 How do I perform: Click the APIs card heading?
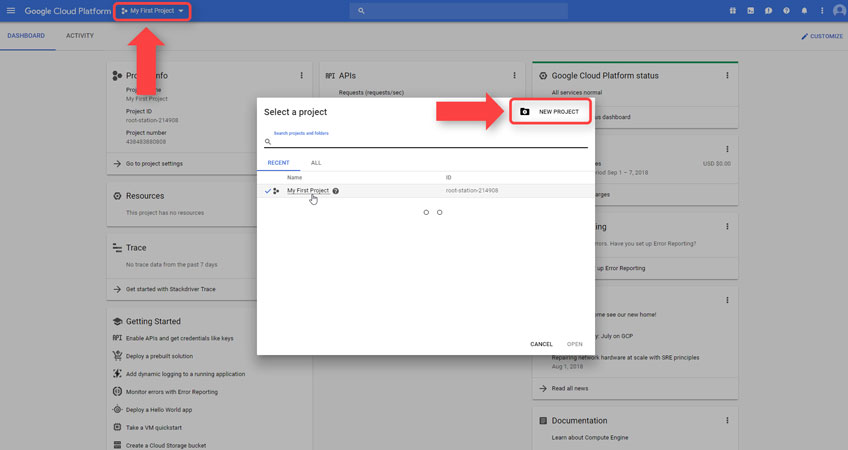coord(347,76)
